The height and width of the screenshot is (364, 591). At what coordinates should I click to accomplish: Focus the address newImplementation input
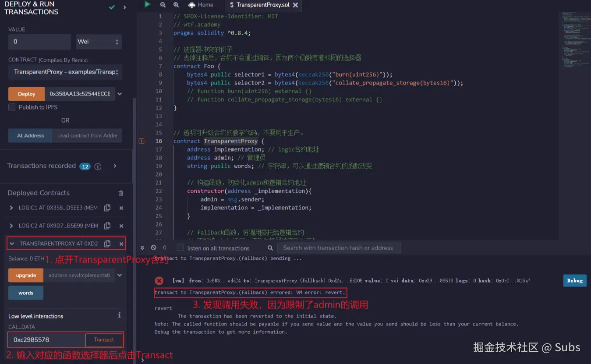point(79,275)
